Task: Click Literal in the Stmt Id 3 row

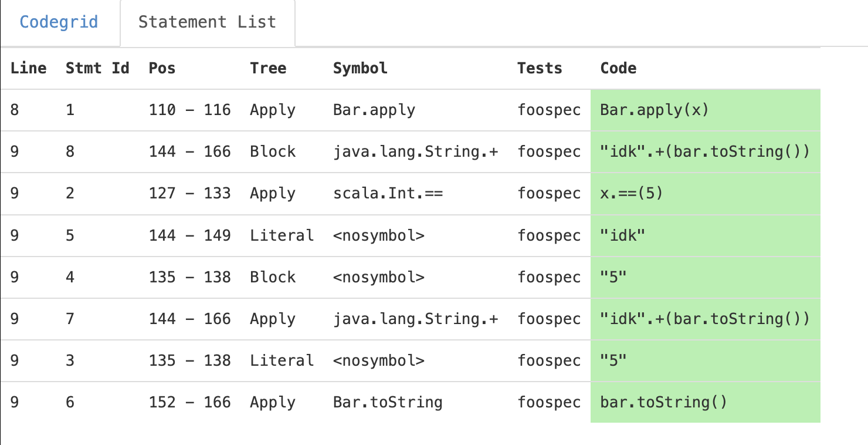Action: pyautogui.click(x=282, y=360)
